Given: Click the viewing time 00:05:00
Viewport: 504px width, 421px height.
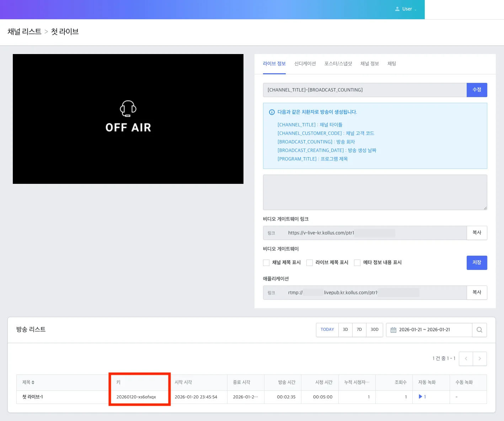Looking at the screenshot, I should [323, 397].
